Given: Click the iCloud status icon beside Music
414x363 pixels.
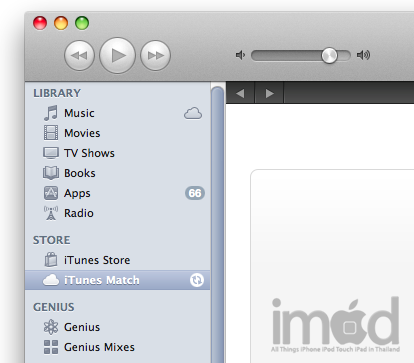Looking at the screenshot, I should [193, 113].
